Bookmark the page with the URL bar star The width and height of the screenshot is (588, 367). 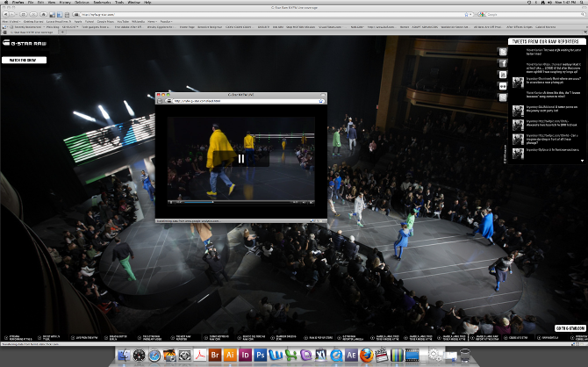(467, 14)
